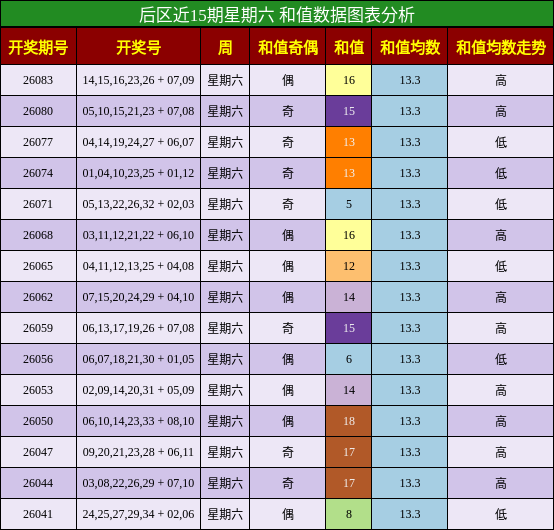Click issue number 26083
Screen dimensions: 554x530
point(38,80)
